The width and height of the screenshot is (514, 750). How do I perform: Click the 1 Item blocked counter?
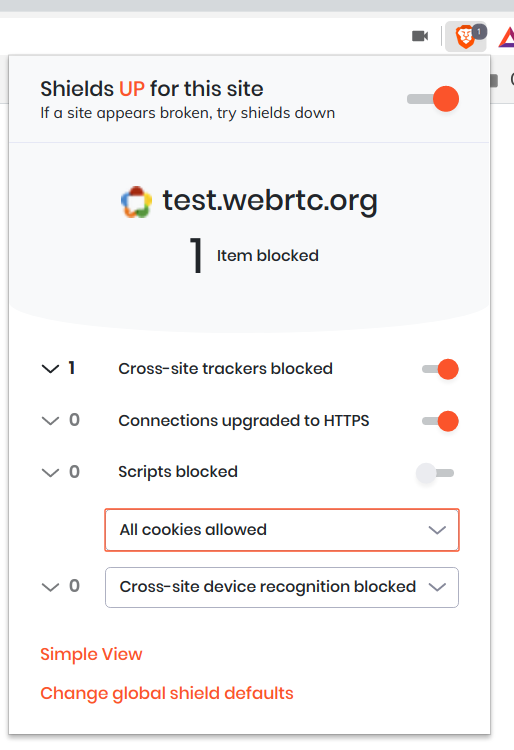254,256
